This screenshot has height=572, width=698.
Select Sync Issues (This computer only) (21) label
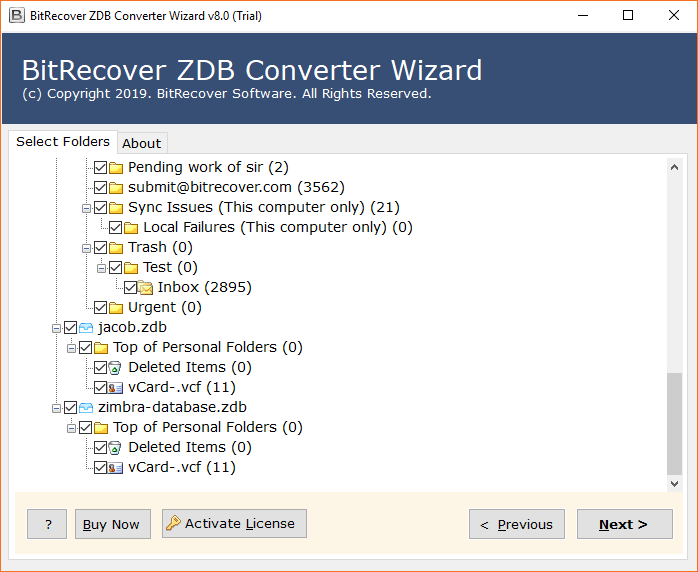(x=264, y=207)
